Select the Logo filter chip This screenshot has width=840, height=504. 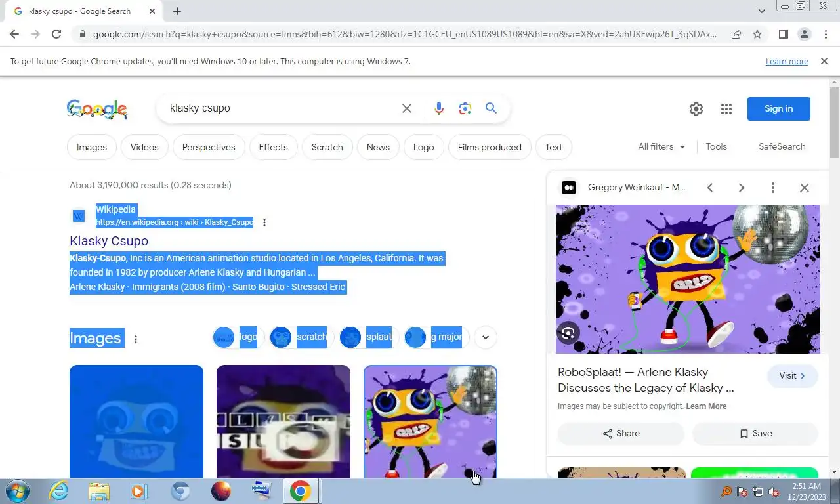click(x=424, y=147)
